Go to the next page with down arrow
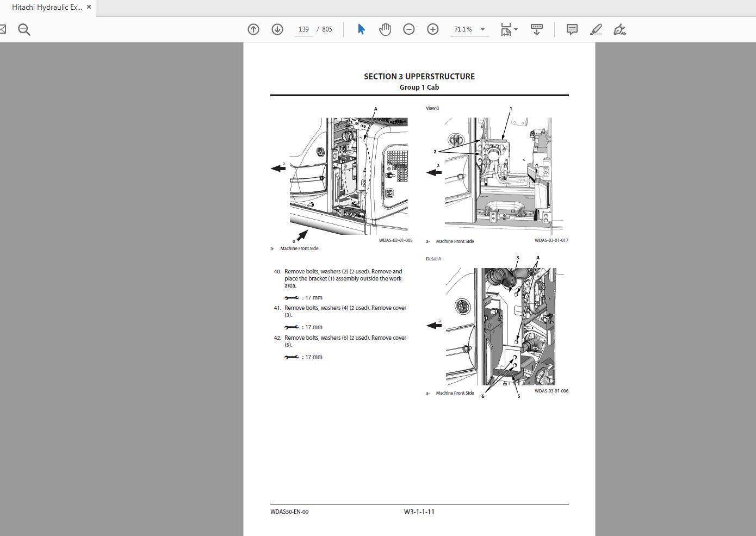This screenshot has width=756, height=536. (x=277, y=29)
